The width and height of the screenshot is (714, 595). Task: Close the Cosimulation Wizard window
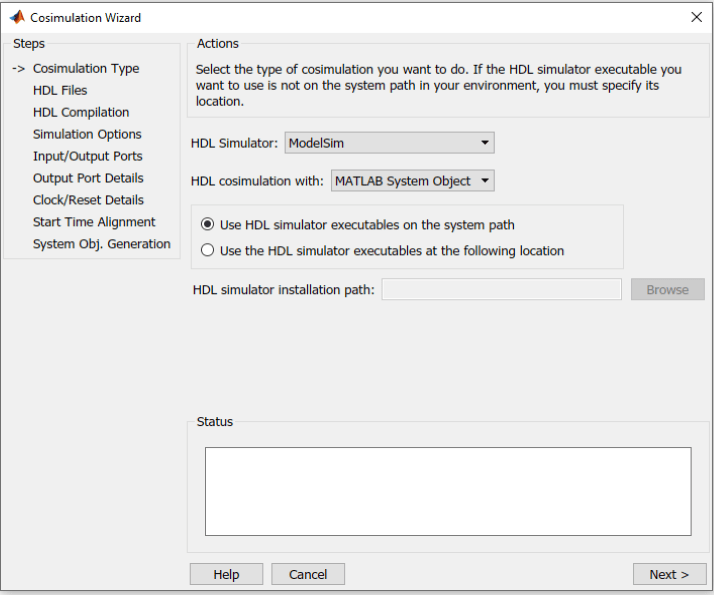[696, 17]
